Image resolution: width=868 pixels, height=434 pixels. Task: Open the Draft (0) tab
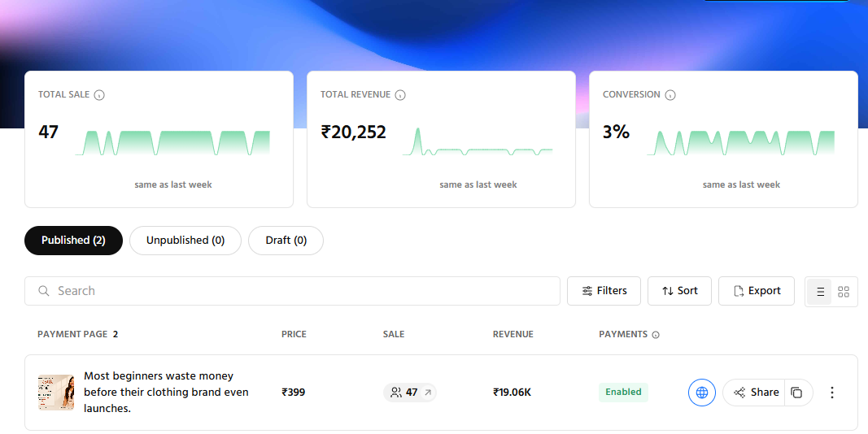click(286, 241)
